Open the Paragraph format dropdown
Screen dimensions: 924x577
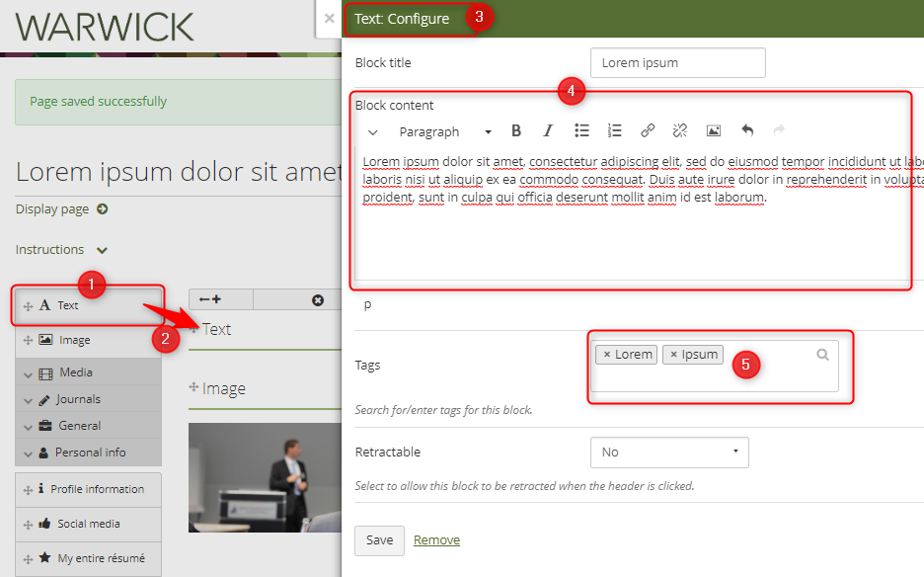pyautogui.click(x=444, y=131)
